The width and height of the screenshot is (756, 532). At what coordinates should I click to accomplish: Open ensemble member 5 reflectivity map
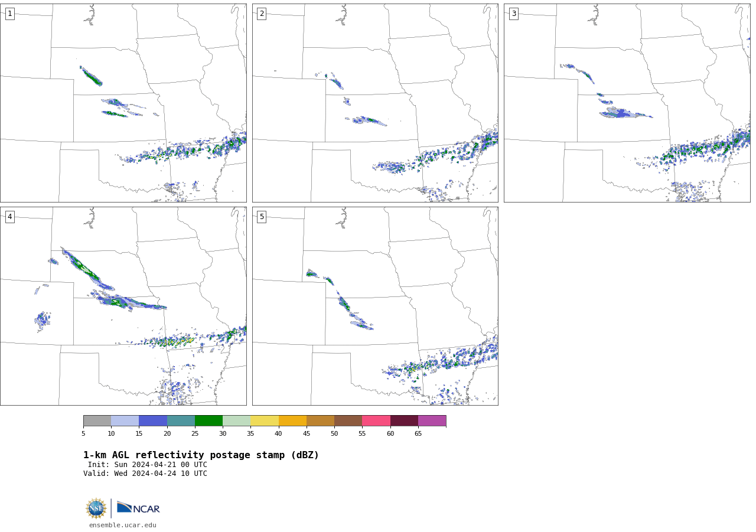tap(375, 306)
